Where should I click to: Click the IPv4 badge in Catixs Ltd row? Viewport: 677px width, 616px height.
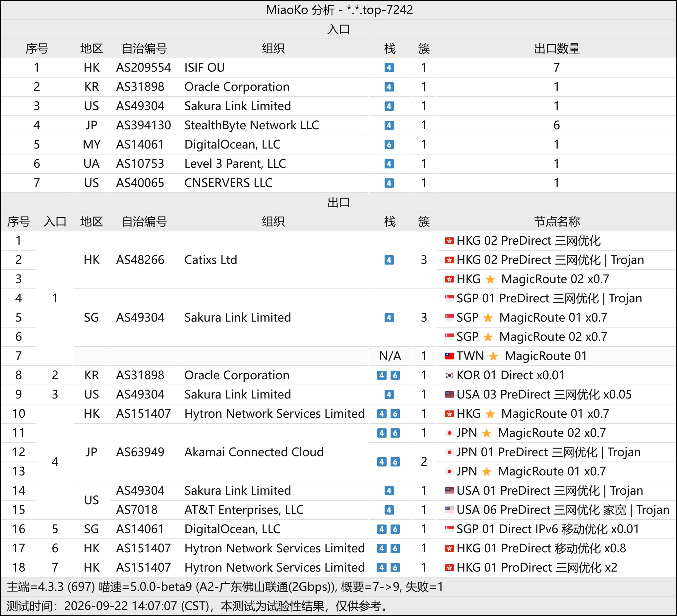point(389,260)
